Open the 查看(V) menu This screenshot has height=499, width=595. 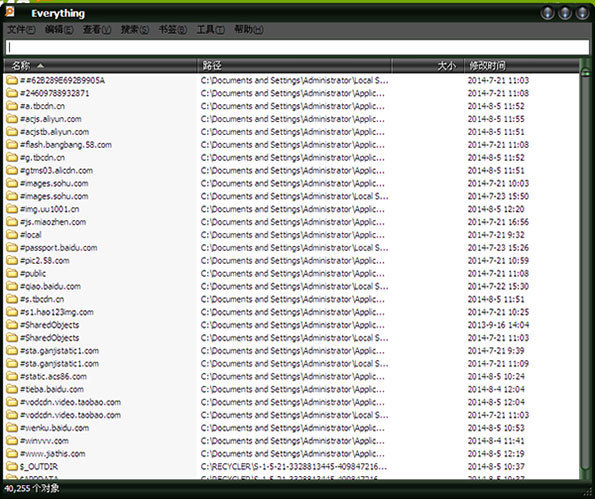click(x=97, y=30)
